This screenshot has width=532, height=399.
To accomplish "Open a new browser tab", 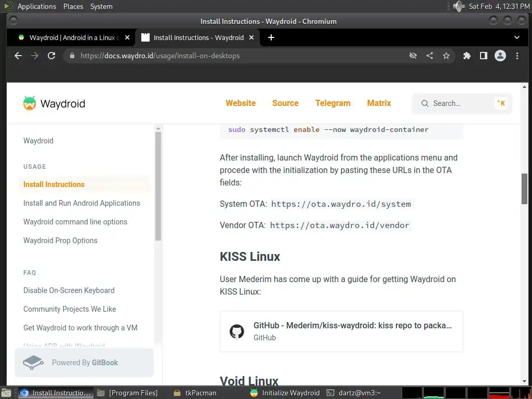I will (271, 37).
